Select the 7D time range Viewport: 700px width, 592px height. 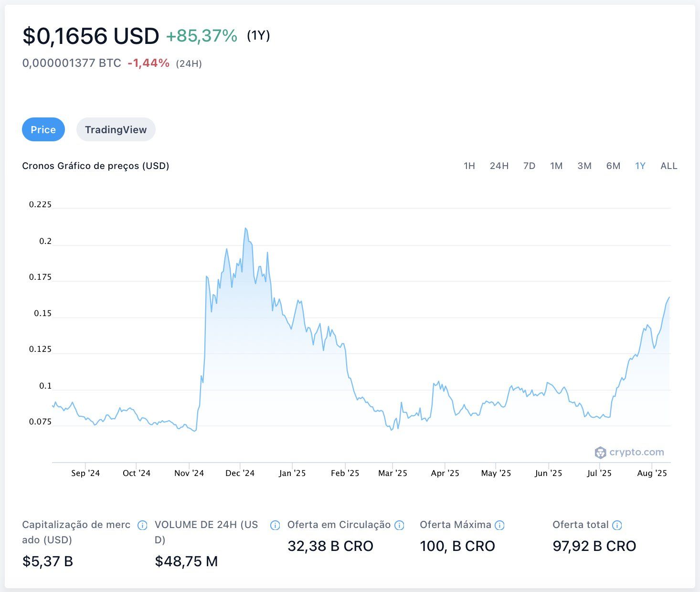point(529,166)
